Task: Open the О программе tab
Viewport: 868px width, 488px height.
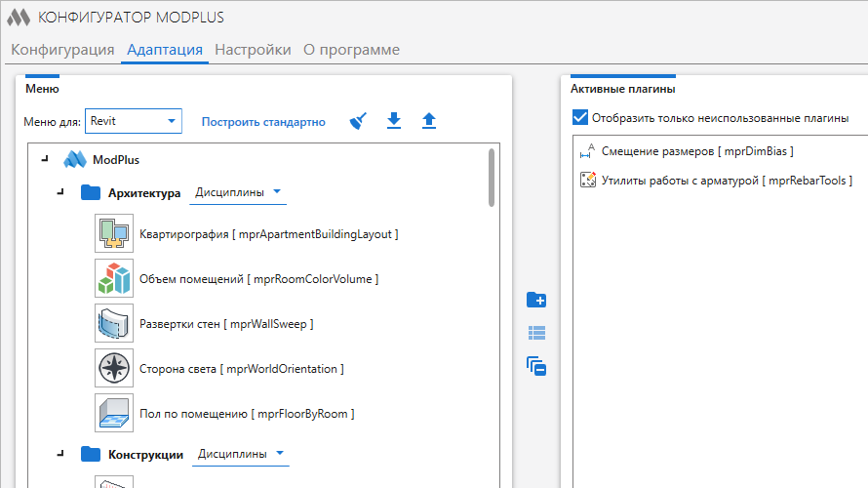Action: pos(351,50)
